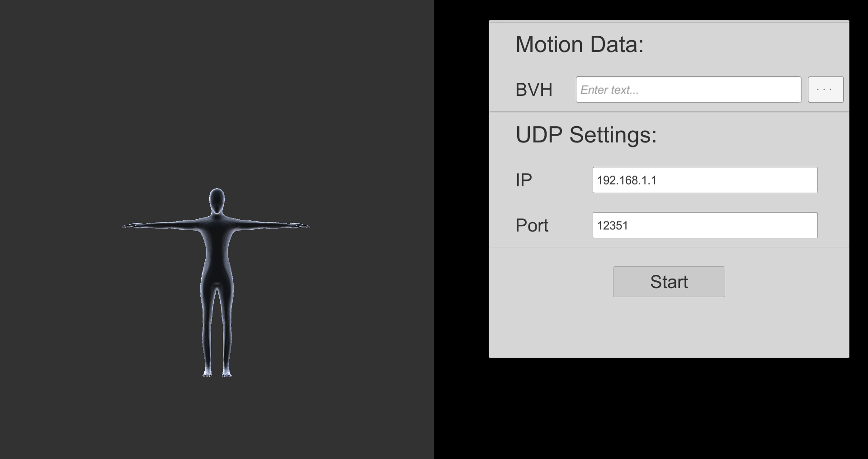The height and width of the screenshot is (459, 868).
Task: Click the "Motion Data:" heading
Action: coord(579,44)
